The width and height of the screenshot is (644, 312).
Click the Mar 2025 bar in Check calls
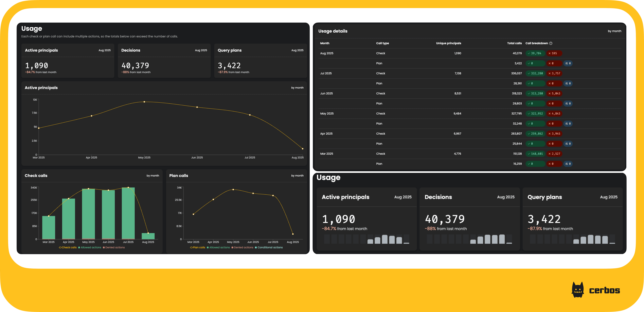[49, 227]
